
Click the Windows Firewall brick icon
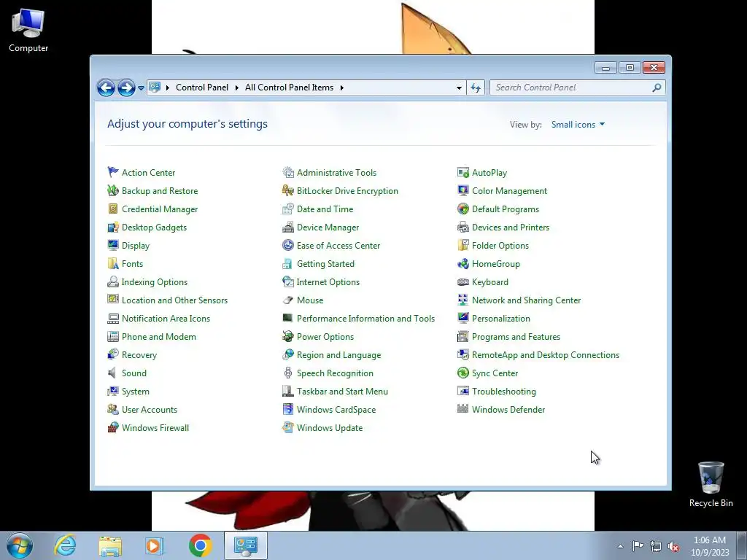(113, 427)
